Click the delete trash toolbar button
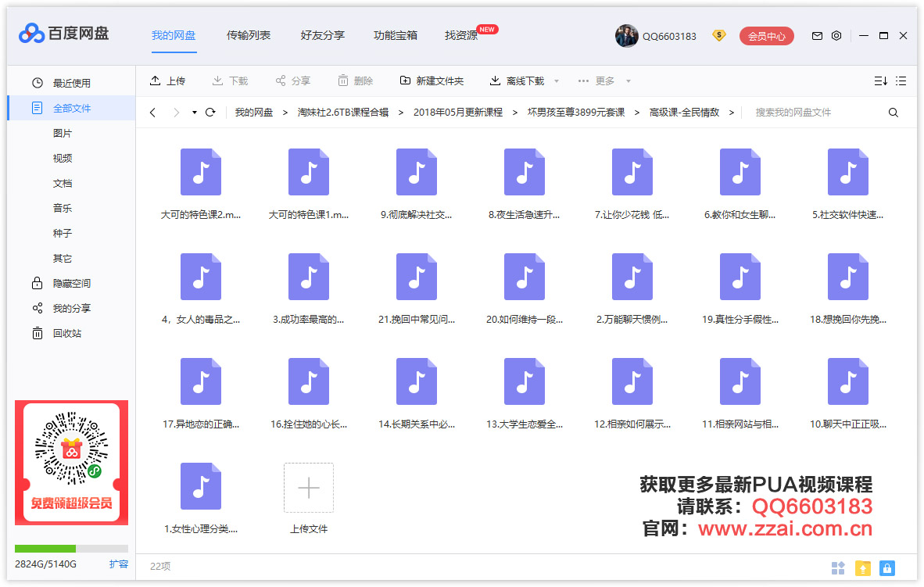Viewport: 924px width, 587px height. 356,81
